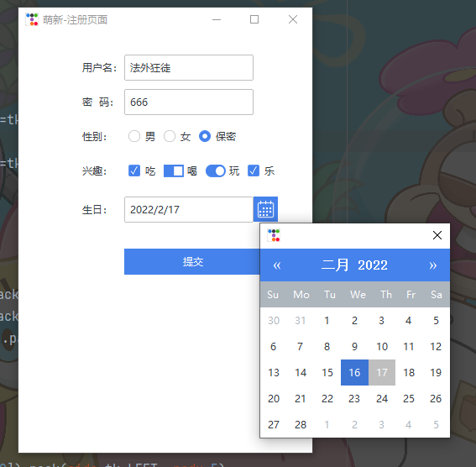The width and height of the screenshot is (476, 467).
Task: Toggle the 玩 round switch
Action: [x=216, y=171]
